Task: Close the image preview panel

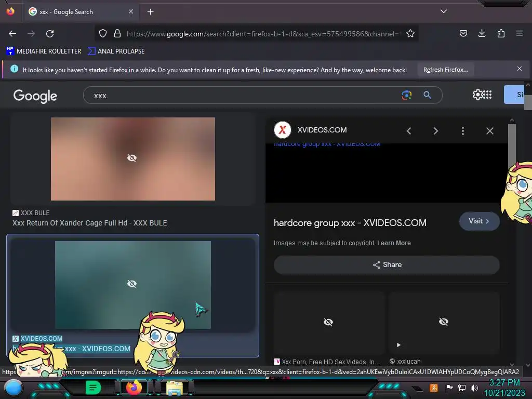Action: pyautogui.click(x=489, y=131)
